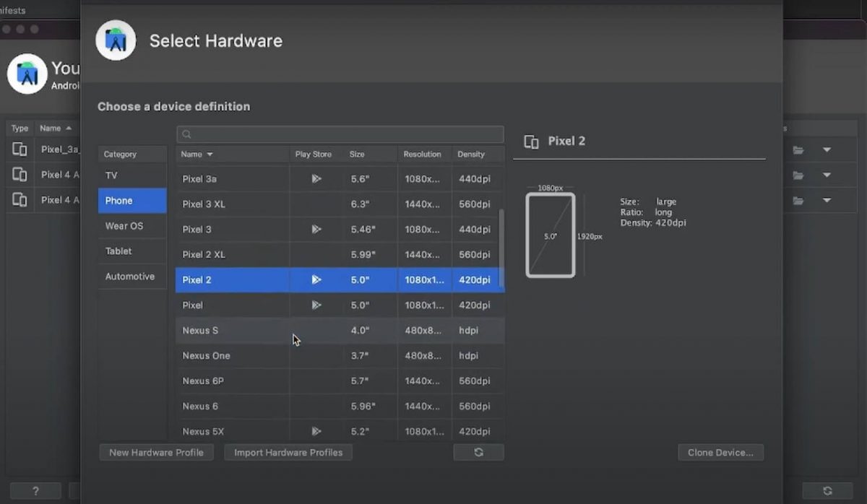Click the New Hardware Profile button
867x504 pixels.
click(x=156, y=452)
